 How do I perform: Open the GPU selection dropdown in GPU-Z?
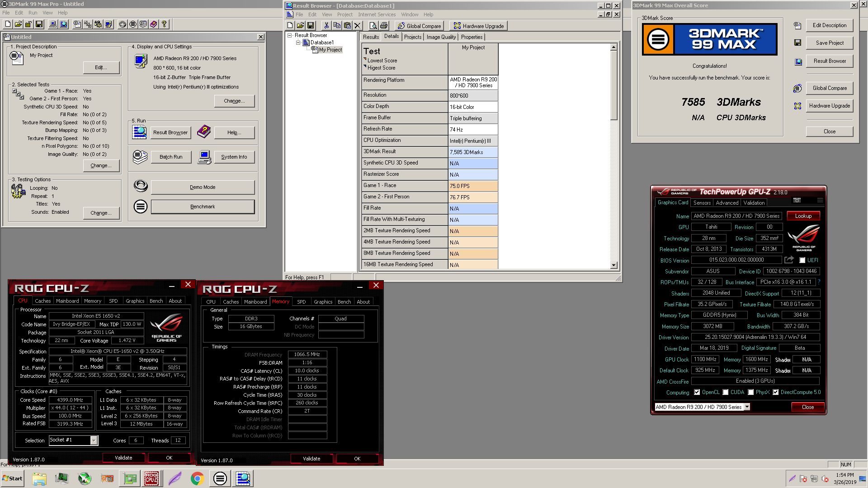pyautogui.click(x=747, y=407)
